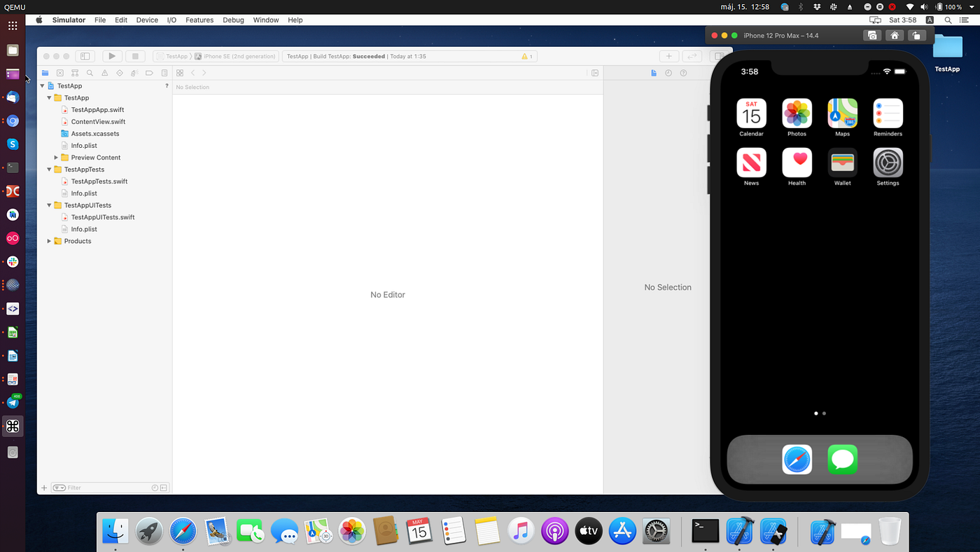The image size is (980, 552).
Task: Open the Debug menu in Xcode
Action: [233, 20]
